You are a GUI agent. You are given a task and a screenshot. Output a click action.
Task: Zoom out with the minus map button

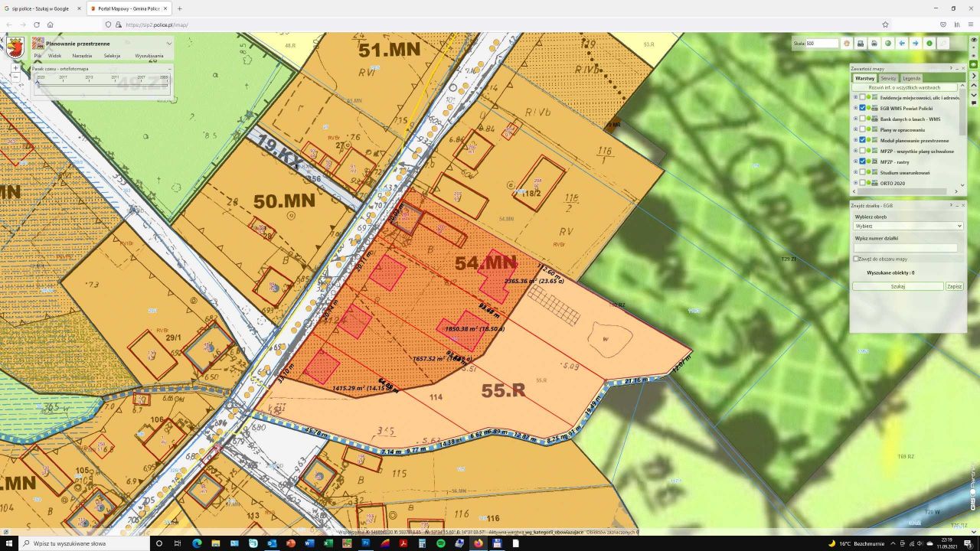coord(15,77)
